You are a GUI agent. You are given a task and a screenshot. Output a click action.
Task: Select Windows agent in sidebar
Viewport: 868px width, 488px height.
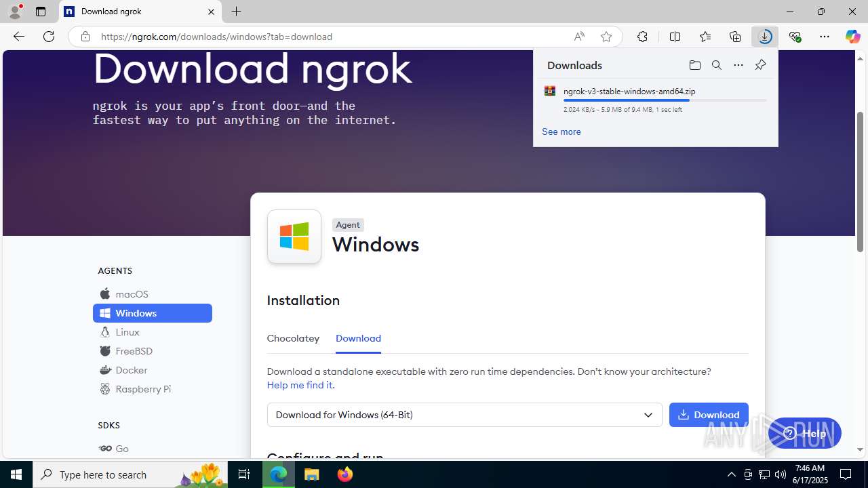[153, 313]
